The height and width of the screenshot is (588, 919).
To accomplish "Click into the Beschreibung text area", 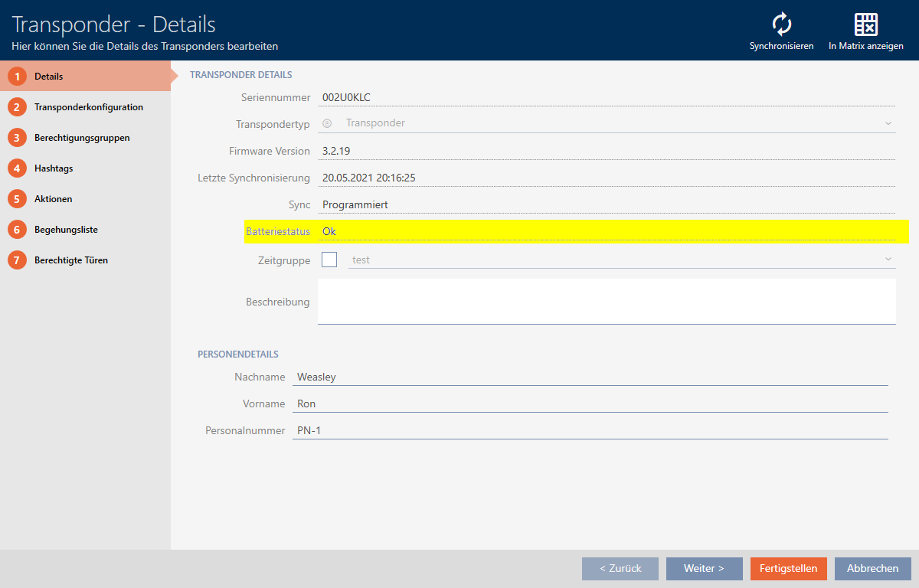I will point(606,301).
